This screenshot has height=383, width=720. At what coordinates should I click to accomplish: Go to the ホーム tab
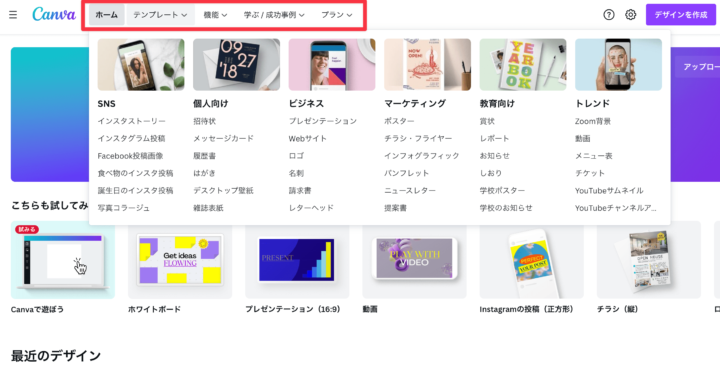[107, 15]
